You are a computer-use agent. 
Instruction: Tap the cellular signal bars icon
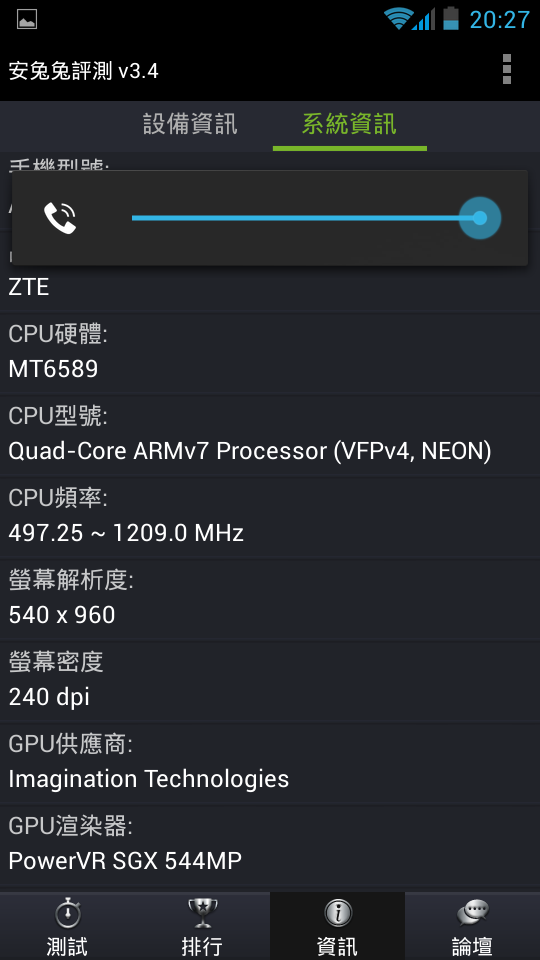tap(424, 18)
